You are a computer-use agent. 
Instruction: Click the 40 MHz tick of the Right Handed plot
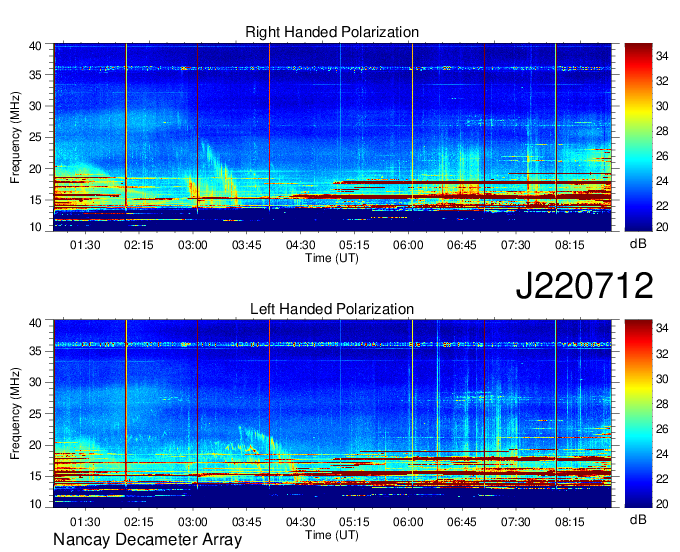[x=35, y=46]
